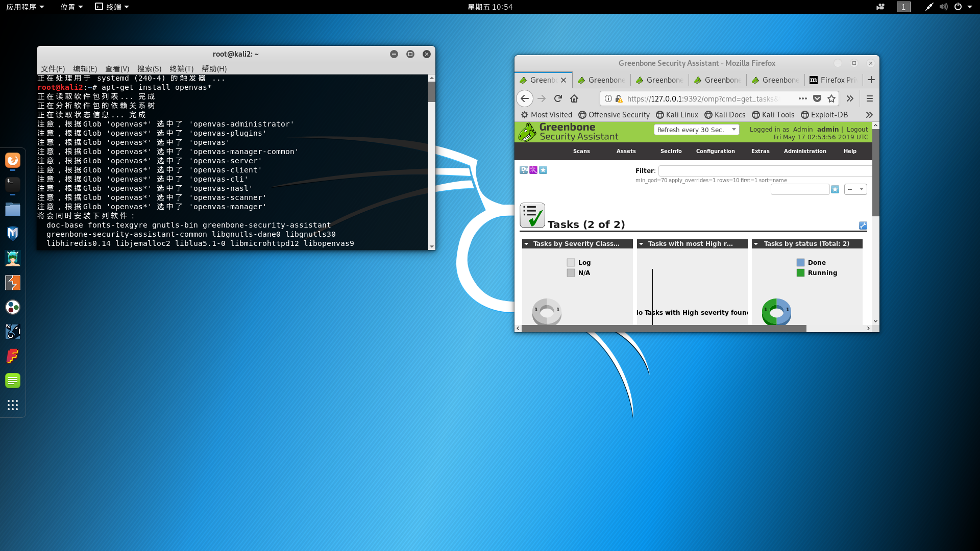Viewport: 980px width, 551px height.
Task: Open CherryTree notes from the dock
Action: coord(13,380)
